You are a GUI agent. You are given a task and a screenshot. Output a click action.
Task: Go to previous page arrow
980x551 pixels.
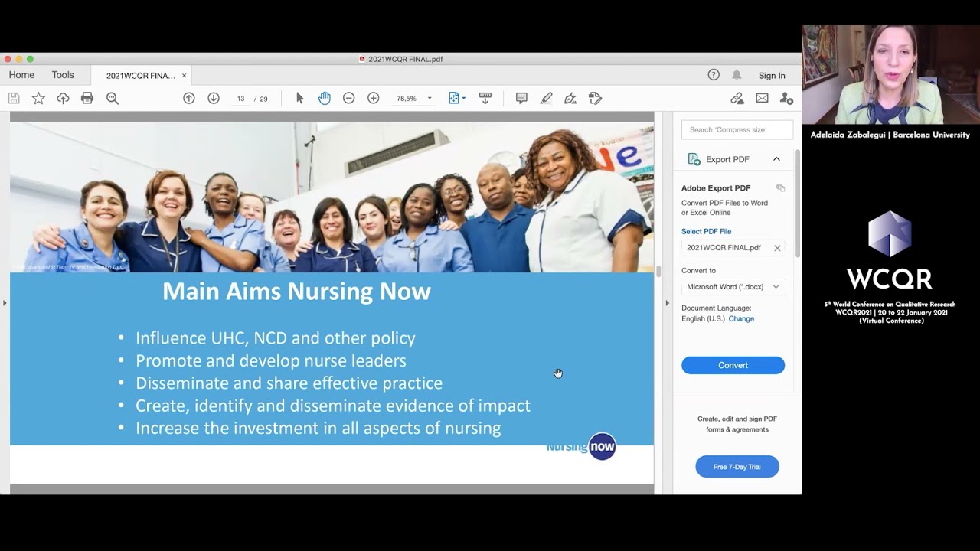click(x=189, y=98)
